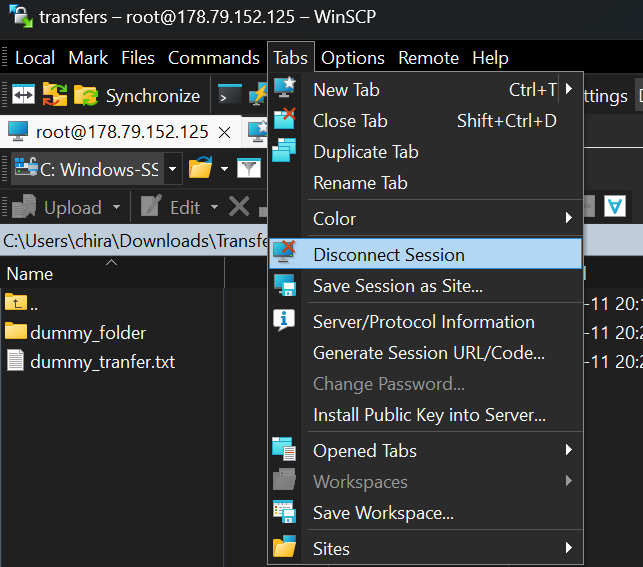Select dummy_folder in the file list
This screenshot has width=643, height=567.
88,332
